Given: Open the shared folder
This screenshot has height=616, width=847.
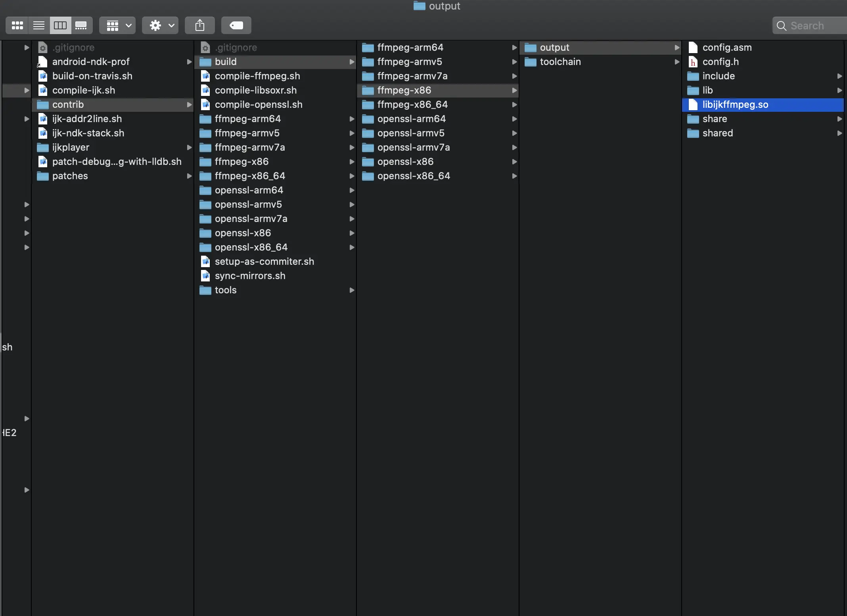Looking at the screenshot, I should coord(763,133).
